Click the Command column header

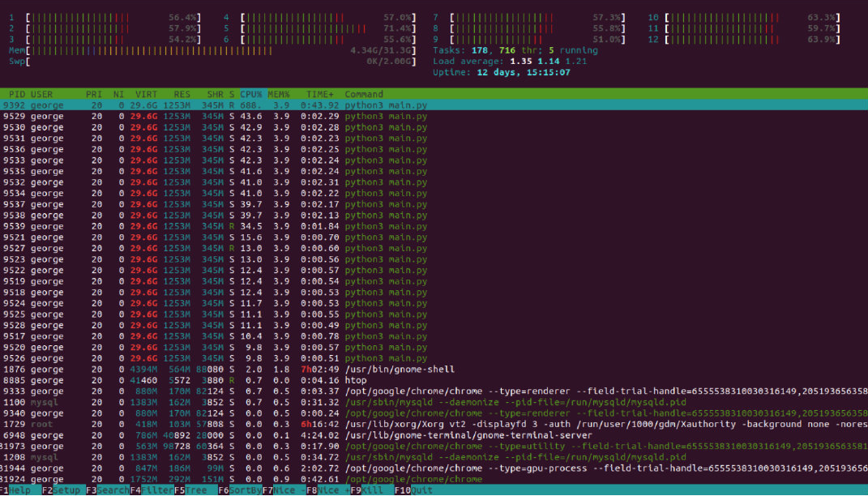(x=364, y=94)
